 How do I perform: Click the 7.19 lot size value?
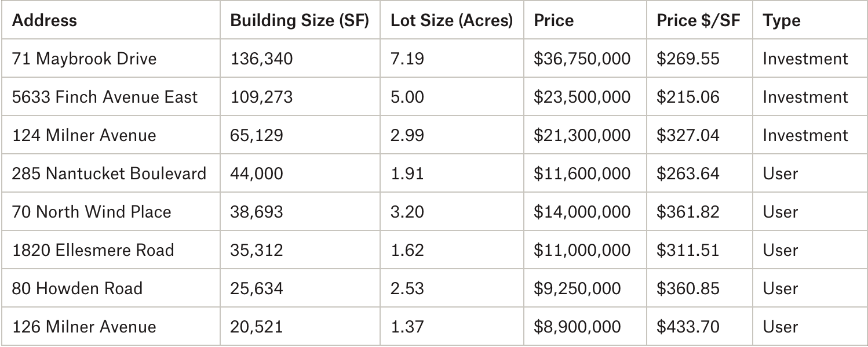pos(407,59)
